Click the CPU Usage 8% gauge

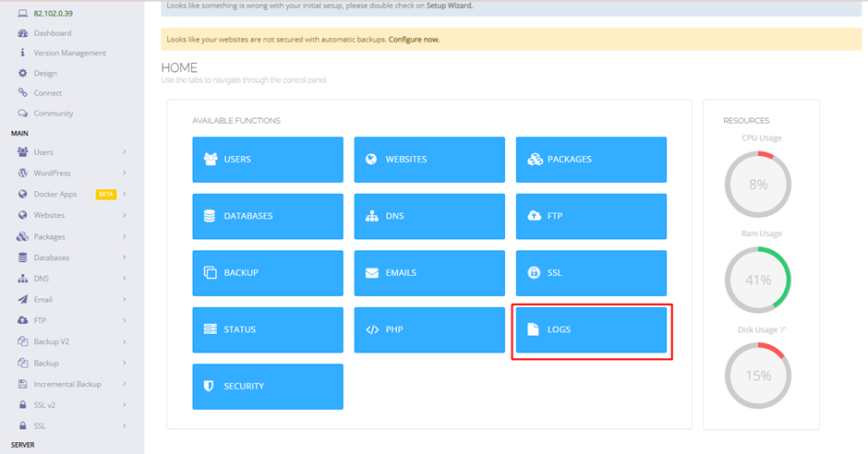pyautogui.click(x=758, y=185)
